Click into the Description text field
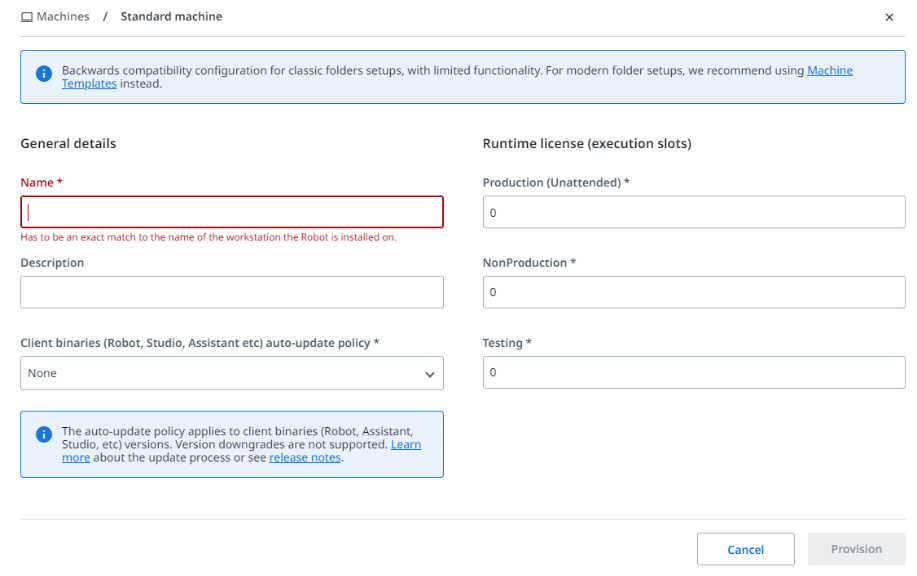The height and width of the screenshot is (576, 917). [232, 292]
